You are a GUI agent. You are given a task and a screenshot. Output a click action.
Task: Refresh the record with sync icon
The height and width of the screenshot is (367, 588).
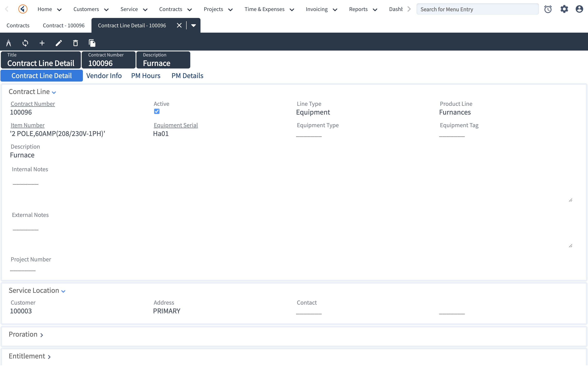(x=25, y=43)
